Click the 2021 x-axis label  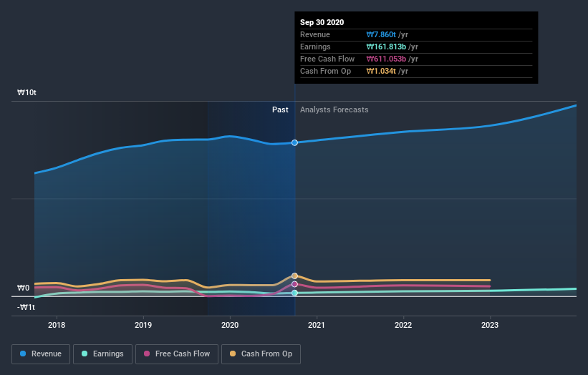(317, 325)
